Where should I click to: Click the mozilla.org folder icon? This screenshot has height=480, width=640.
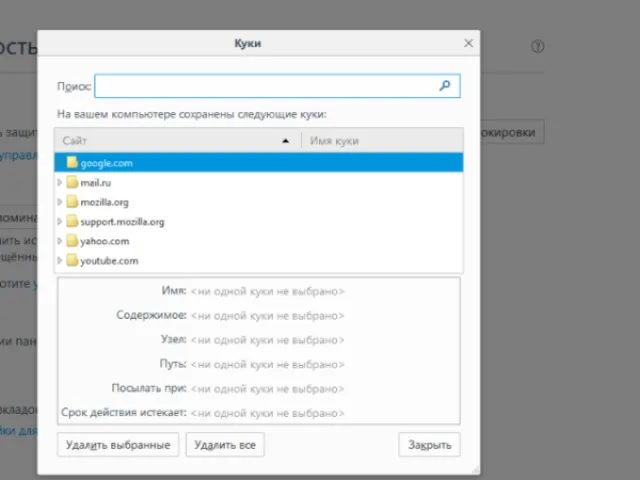[x=72, y=202]
